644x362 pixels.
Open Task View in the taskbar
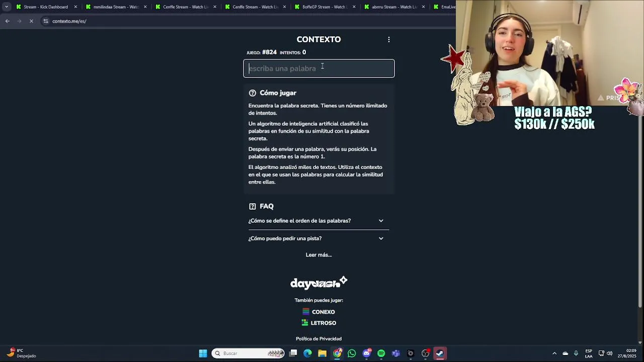click(x=293, y=353)
